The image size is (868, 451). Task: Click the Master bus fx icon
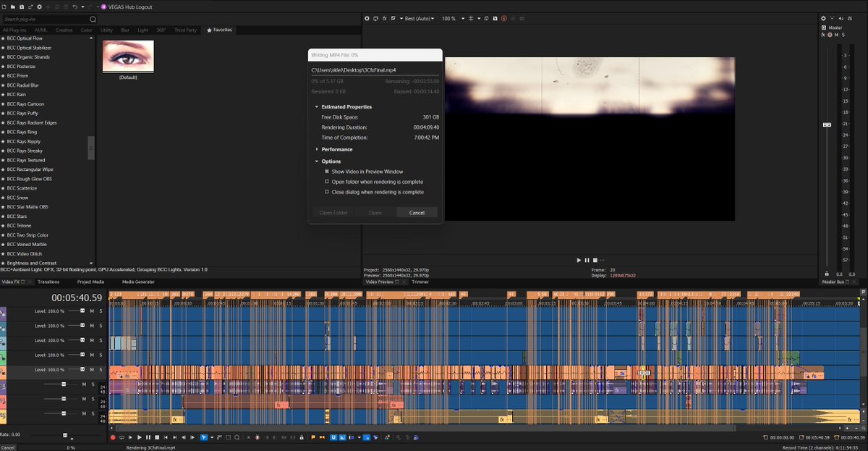823,34
